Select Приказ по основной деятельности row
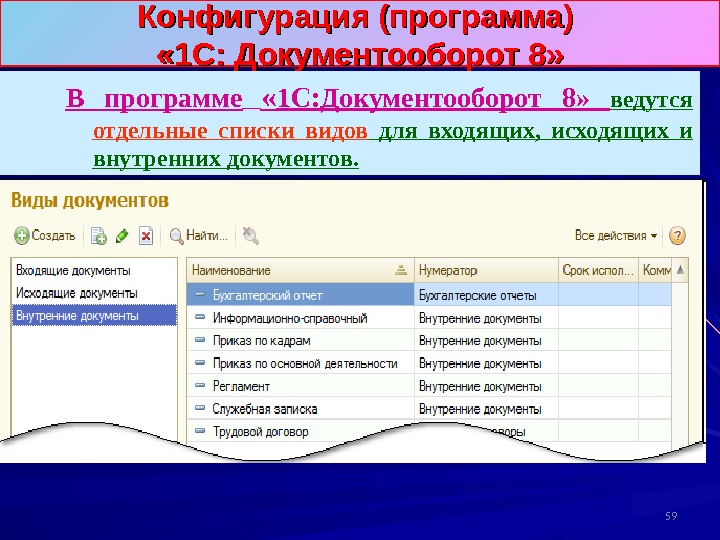 429,363
